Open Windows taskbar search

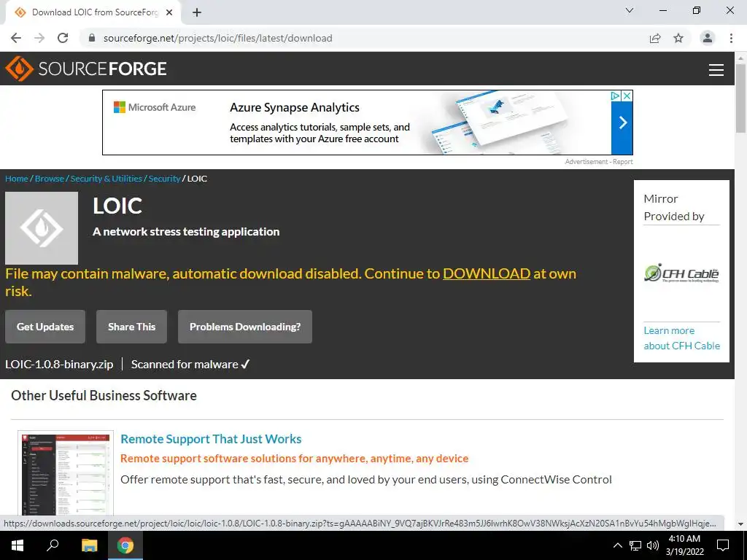[x=53, y=545]
